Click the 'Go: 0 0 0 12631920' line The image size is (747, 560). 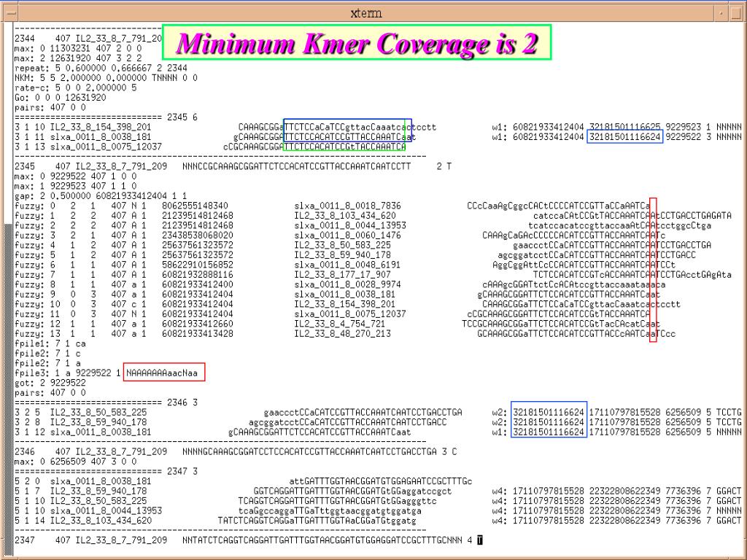pyautogui.click(x=61, y=98)
